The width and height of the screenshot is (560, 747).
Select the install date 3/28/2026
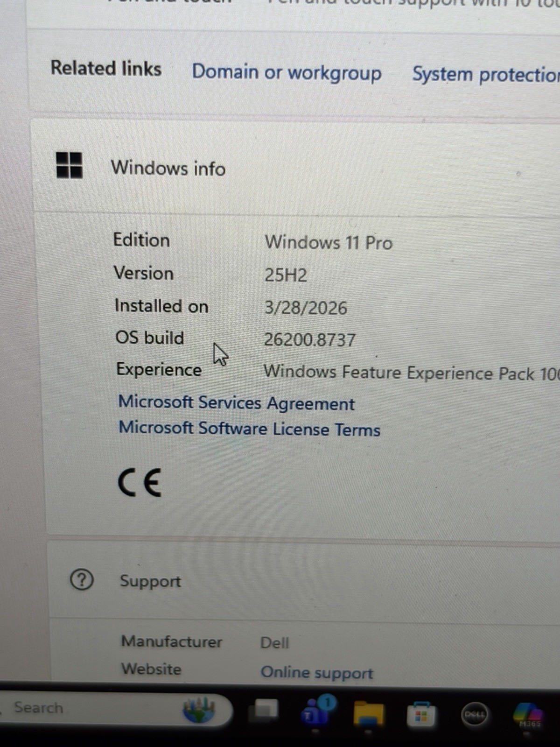pos(306,308)
